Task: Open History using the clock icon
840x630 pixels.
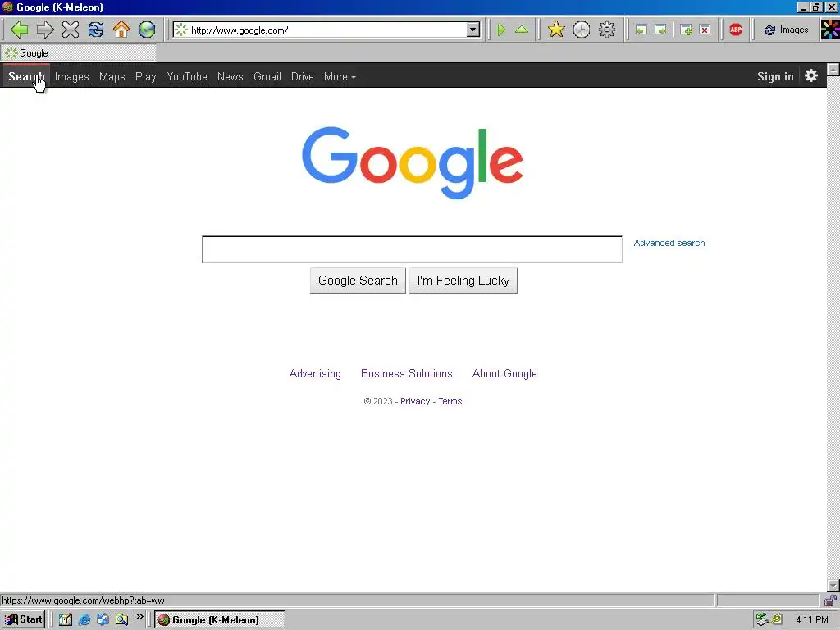Action: [582, 30]
